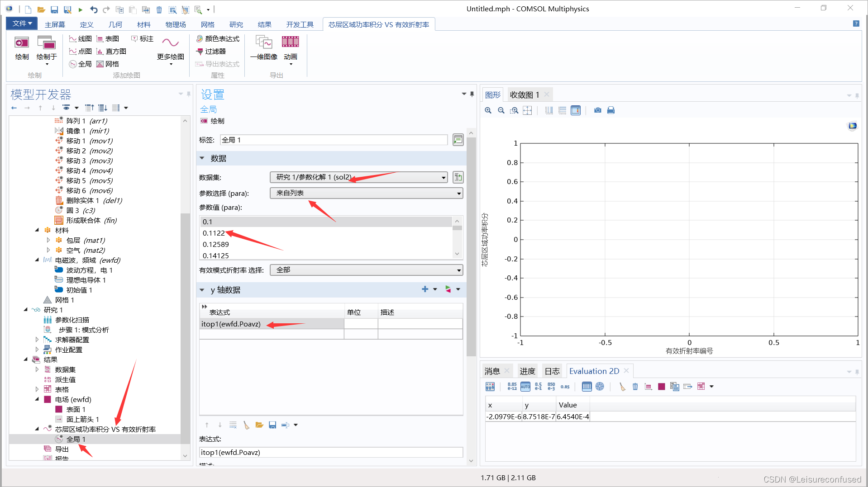Go to source of the label field

point(458,140)
